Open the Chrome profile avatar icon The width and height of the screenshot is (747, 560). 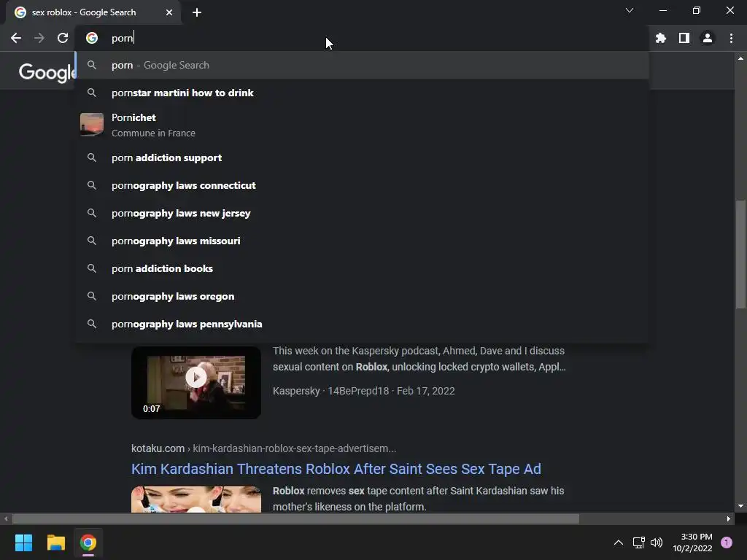708,38
